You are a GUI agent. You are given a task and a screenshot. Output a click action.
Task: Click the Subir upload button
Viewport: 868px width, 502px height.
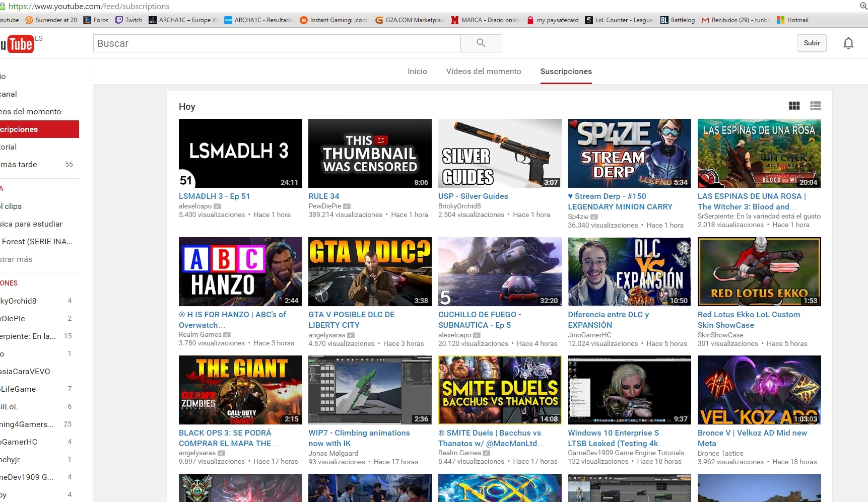pos(812,43)
